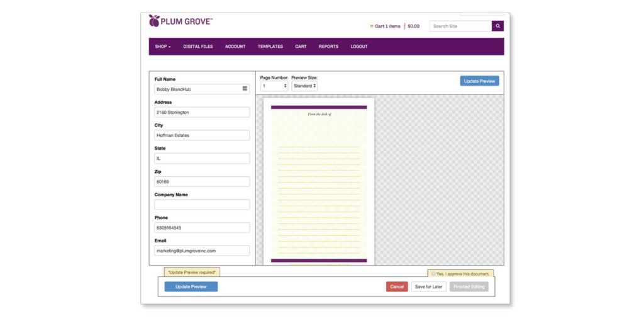Click the City input field
The width and height of the screenshot is (644, 321).
[x=202, y=135]
